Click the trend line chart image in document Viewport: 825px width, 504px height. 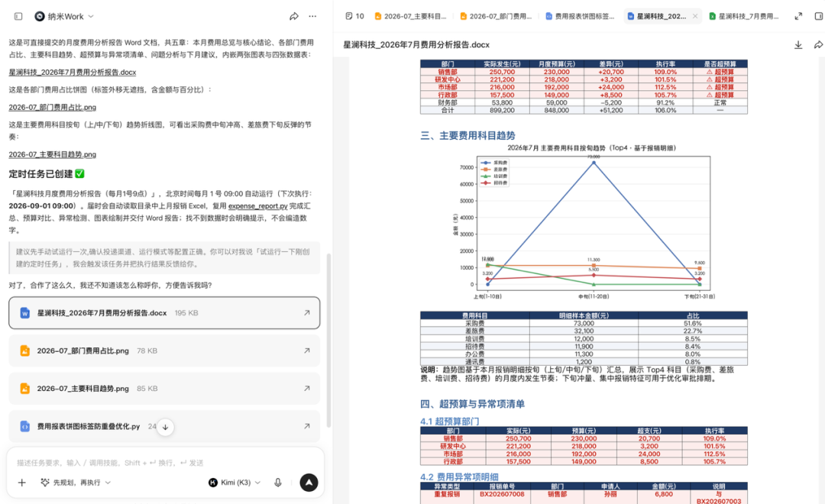tap(584, 222)
